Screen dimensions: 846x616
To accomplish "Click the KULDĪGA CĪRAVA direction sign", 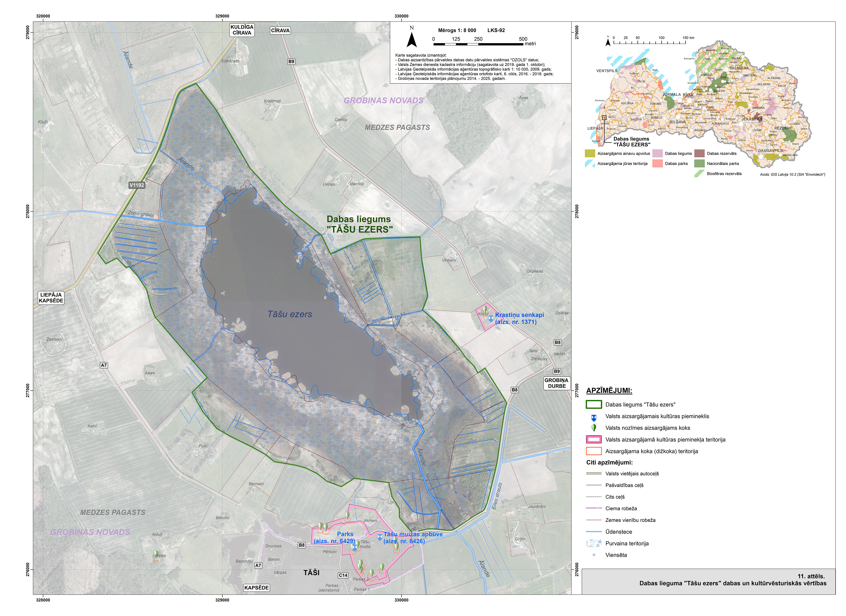I will 242,30.
